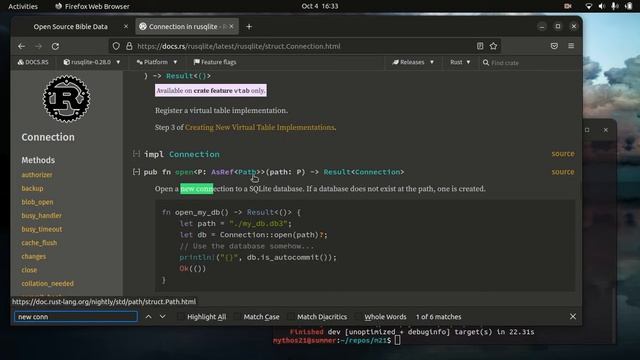This screenshot has height=360, width=640.
Task: Click Result link in open signature
Action: click(337, 172)
